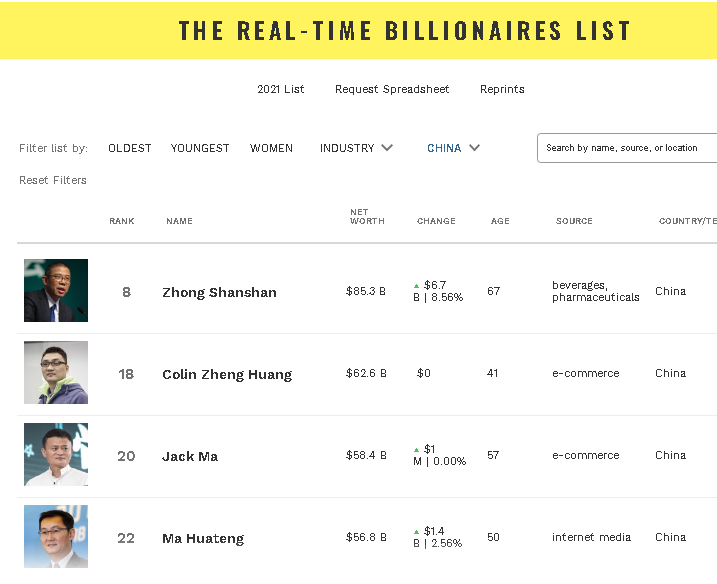Viewport: 717px width, 584px height.
Task: Expand the Industry filter dropdown
Action: click(x=356, y=148)
